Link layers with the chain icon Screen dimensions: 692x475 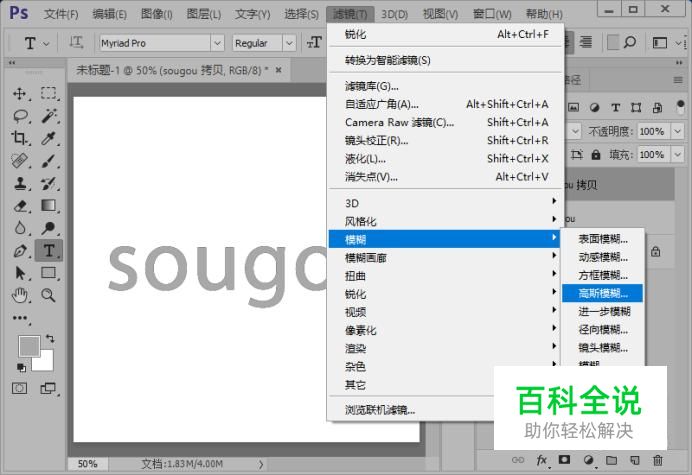point(518,460)
